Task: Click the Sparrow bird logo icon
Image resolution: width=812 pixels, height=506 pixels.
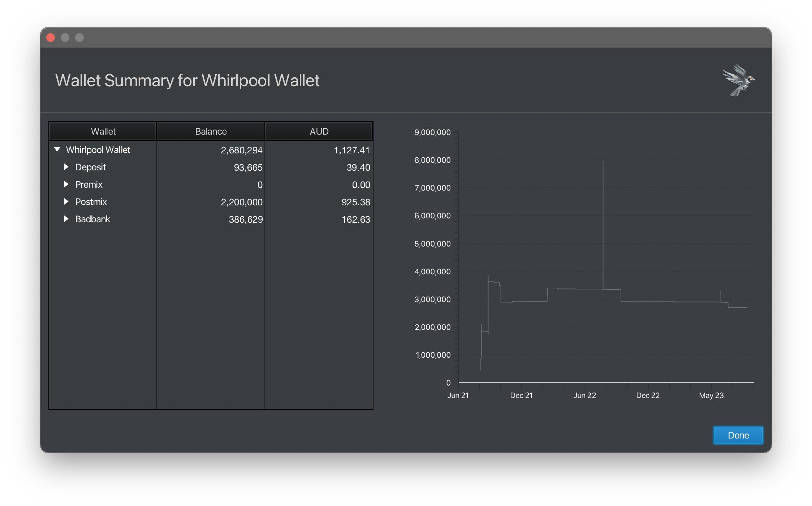Action: coord(739,80)
